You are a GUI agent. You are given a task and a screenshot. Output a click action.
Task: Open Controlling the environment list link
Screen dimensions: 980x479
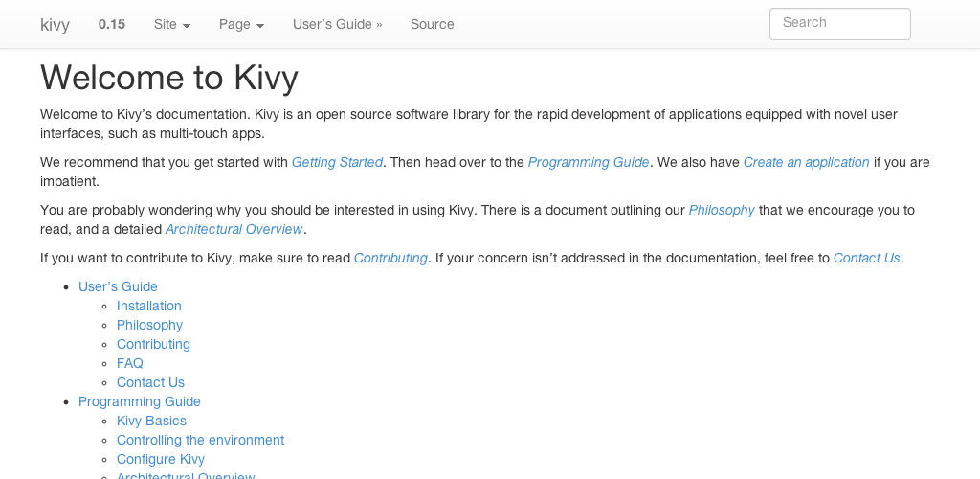[x=200, y=440]
